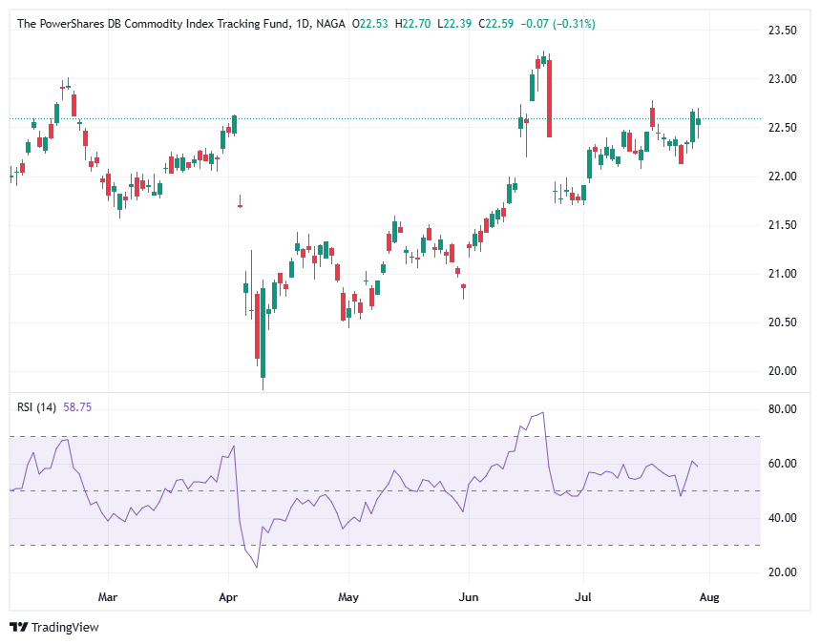Select the NAGA exchange label
820x644 pixels.
(328, 23)
